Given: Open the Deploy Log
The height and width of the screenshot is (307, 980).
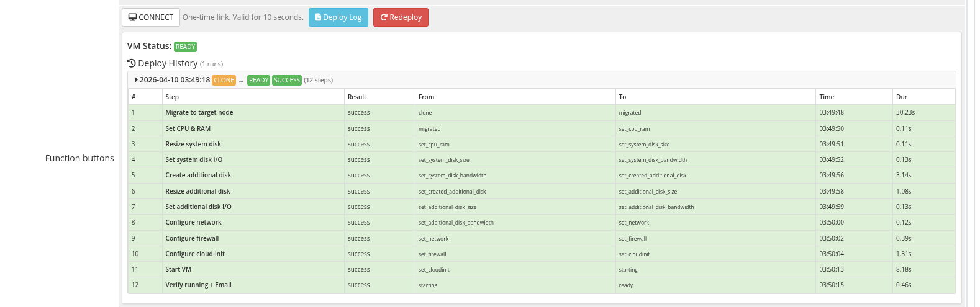Looking at the screenshot, I should [338, 17].
